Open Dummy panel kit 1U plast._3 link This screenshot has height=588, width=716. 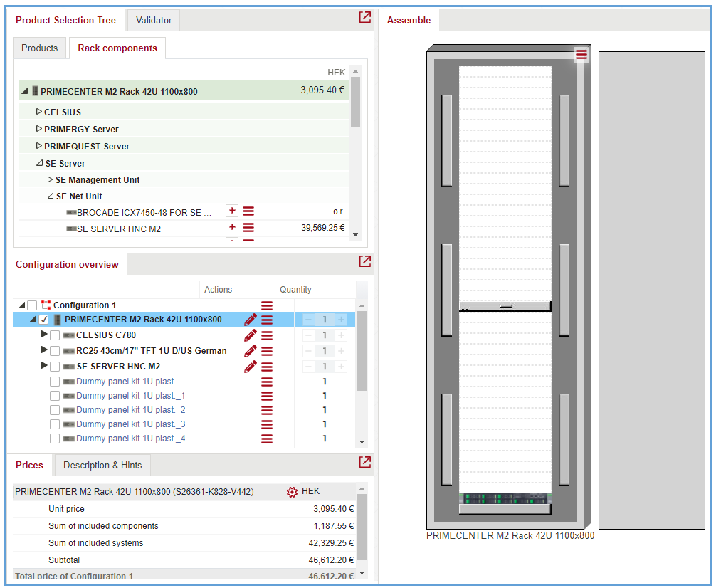pyautogui.click(x=130, y=424)
